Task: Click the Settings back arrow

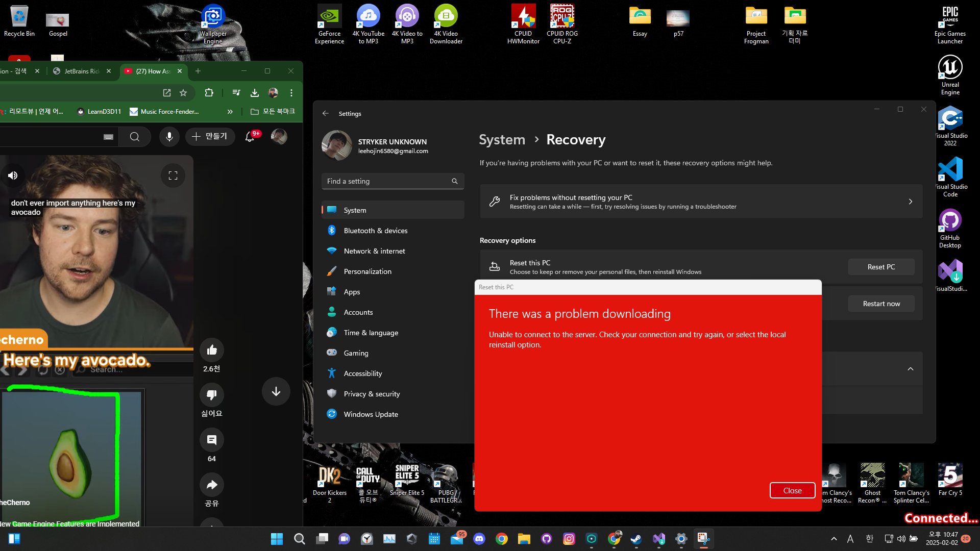Action: (x=326, y=113)
